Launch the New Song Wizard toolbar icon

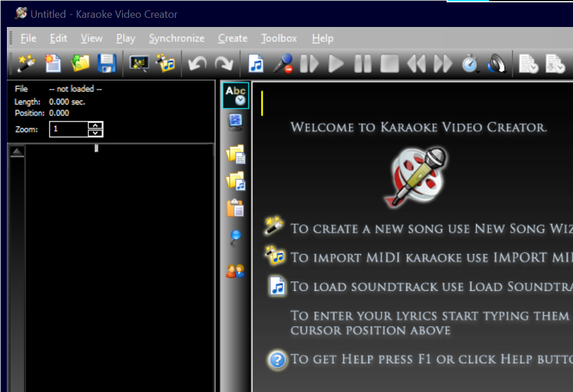click(x=26, y=63)
